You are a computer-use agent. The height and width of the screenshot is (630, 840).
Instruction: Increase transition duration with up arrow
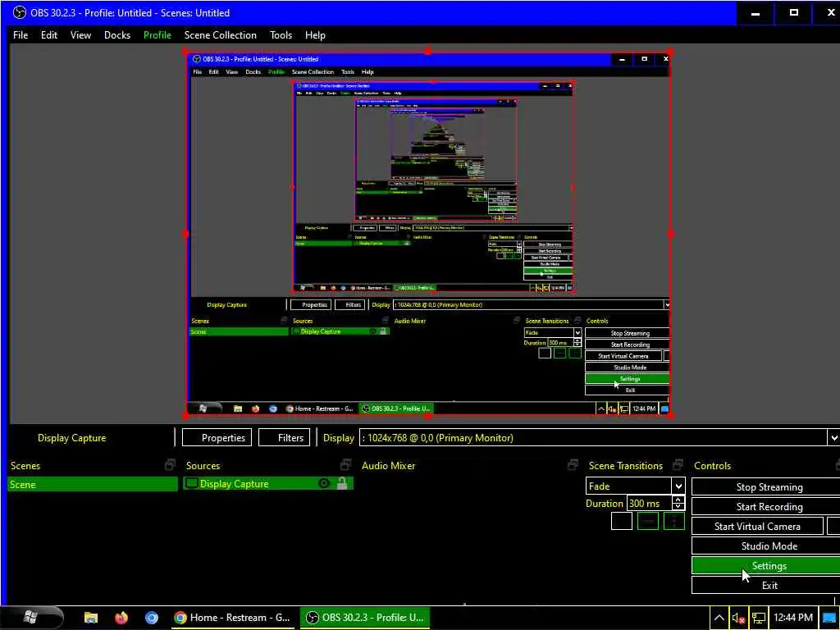(x=678, y=500)
